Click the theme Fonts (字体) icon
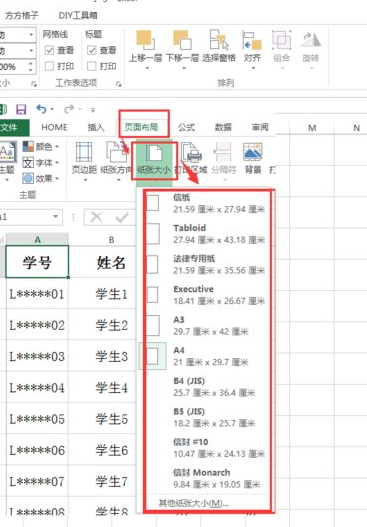Viewport: 367px width, 527px height. tap(28, 163)
